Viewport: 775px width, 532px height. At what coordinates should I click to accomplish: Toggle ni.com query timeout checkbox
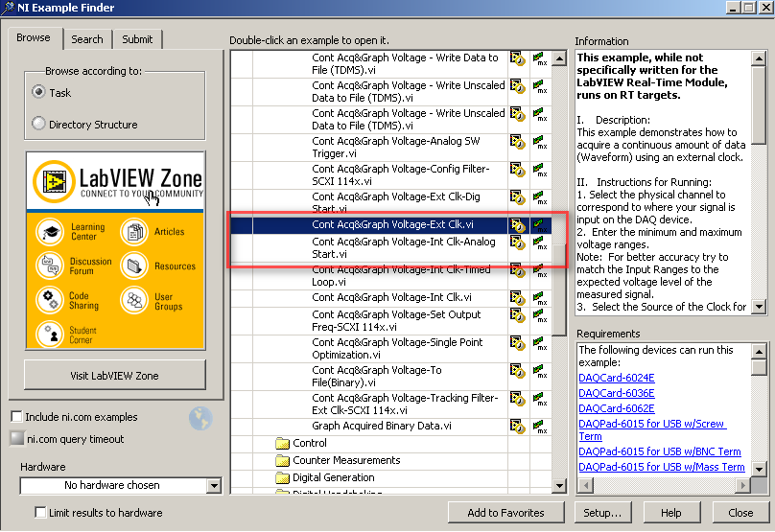coord(17,438)
